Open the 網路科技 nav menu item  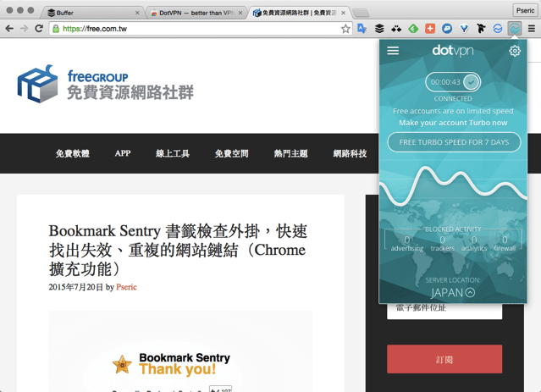350,153
